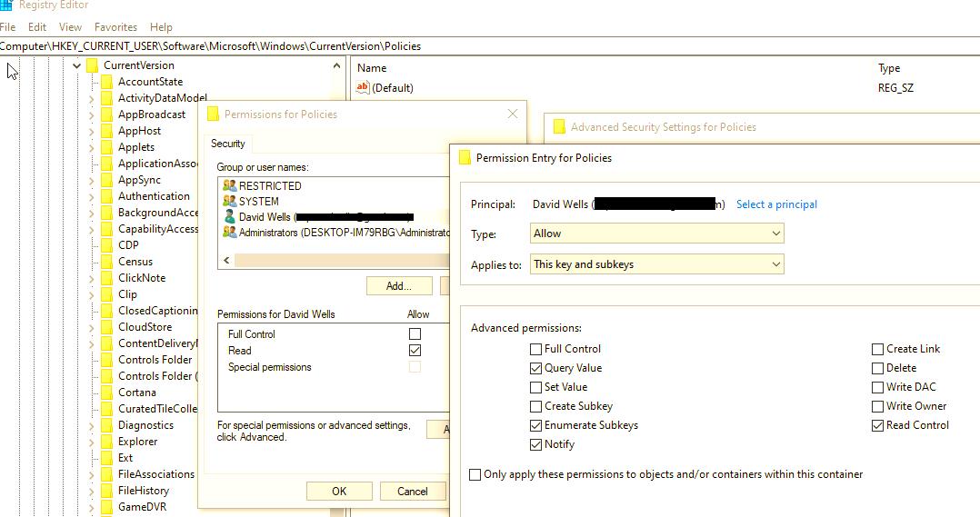Expand the AppHost tree node

(91, 131)
